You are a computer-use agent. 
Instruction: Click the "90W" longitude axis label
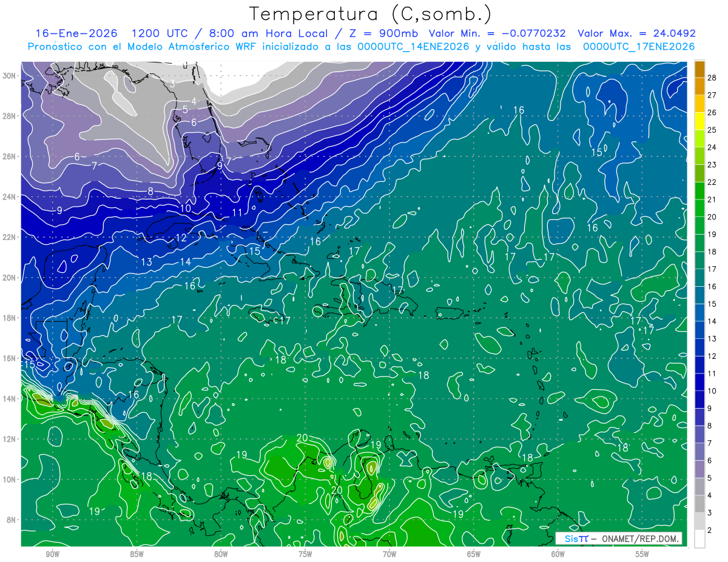[53, 554]
